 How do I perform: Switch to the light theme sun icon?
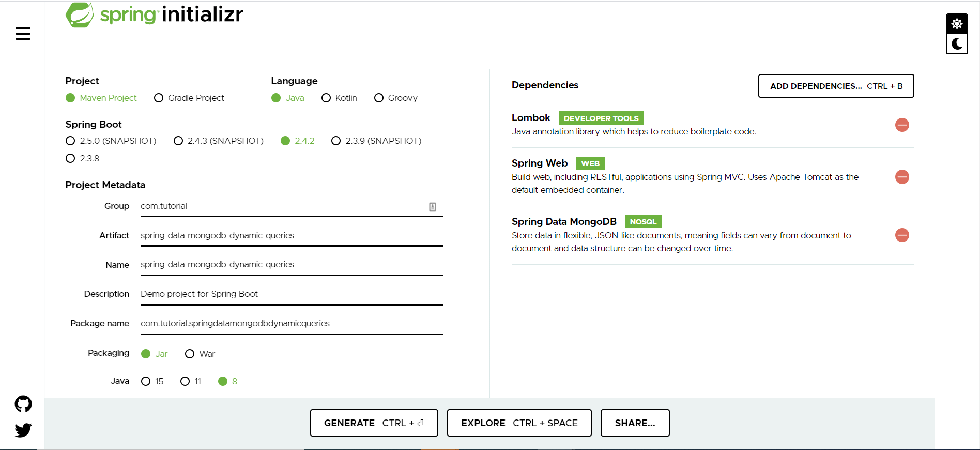pyautogui.click(x=957, y=24)
